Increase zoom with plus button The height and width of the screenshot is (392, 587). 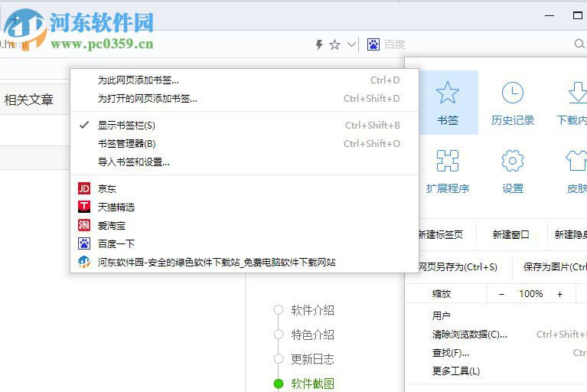pos(559,294)
